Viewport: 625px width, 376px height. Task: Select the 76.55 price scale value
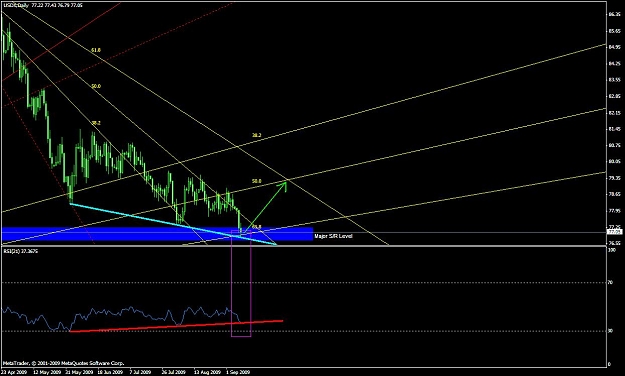[x=614, y=243]
